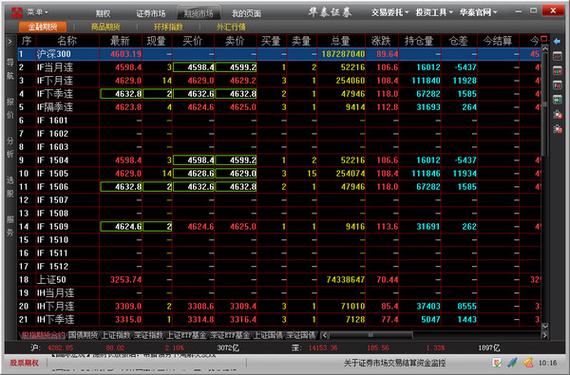Open the 国债期货 bottom tab
The image size is (570, 375).
click(x=83, y=335)
